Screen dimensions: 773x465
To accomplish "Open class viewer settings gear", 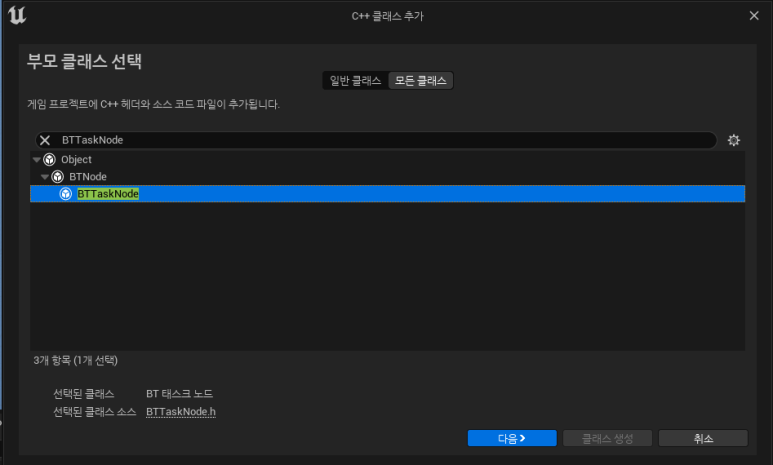I will (x=734, y=140).
